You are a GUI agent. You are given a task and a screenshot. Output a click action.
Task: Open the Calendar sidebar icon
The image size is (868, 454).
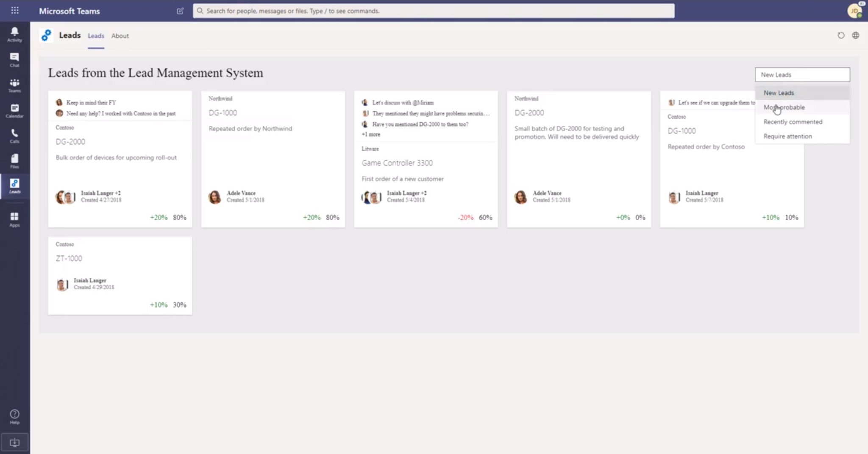(x=14, y=111)
